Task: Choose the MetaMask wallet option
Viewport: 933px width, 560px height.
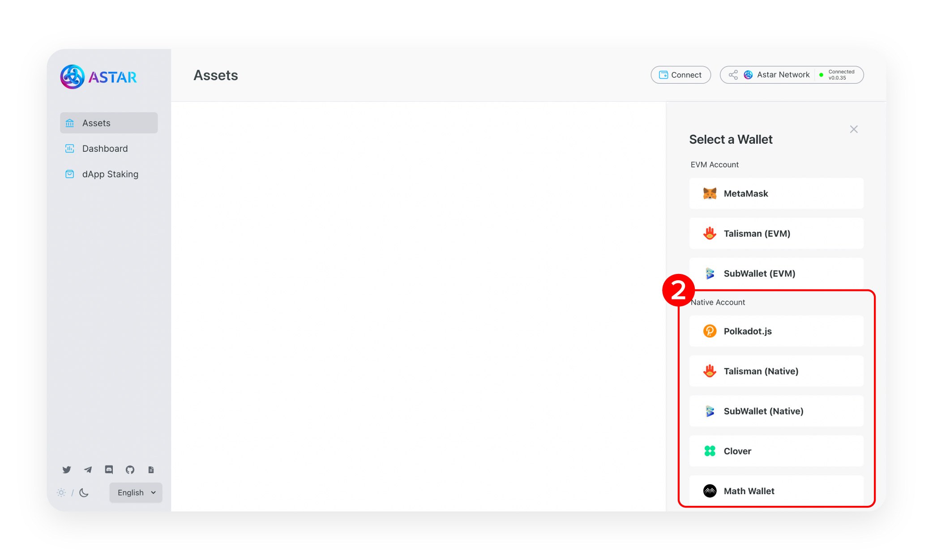Action: tap(776, 193)
